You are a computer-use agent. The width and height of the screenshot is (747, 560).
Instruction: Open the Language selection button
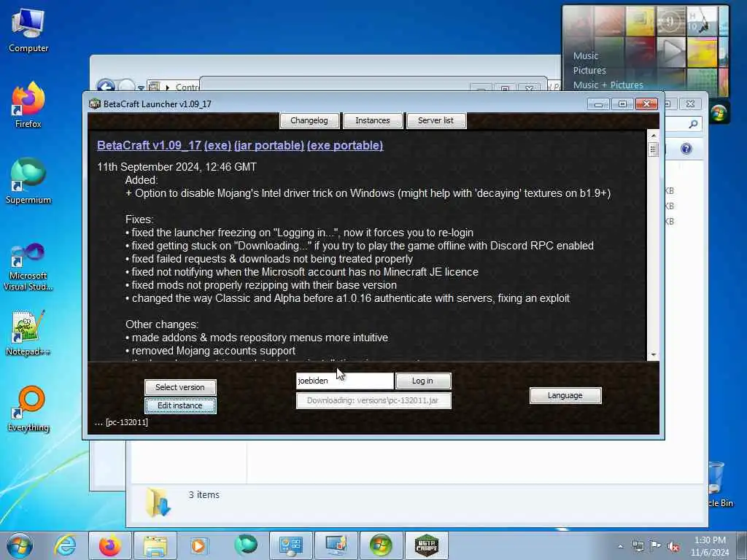pos(565,395)
